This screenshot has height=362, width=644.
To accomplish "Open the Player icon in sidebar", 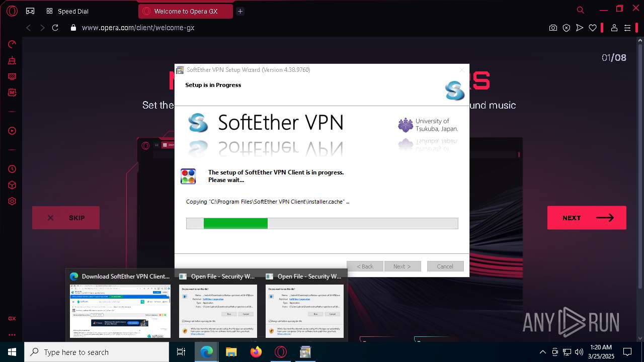I will pyautogui.click(x=12, y=131).
